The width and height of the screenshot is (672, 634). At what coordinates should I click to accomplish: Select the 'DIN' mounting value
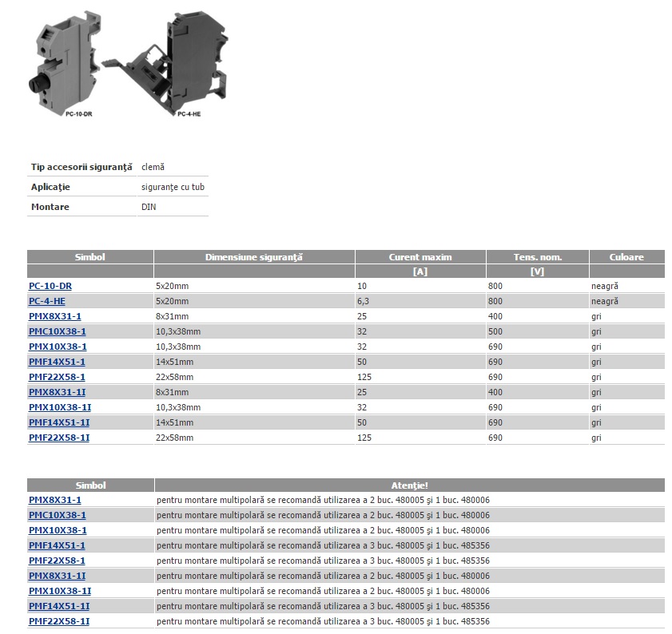tap(149, 207)
